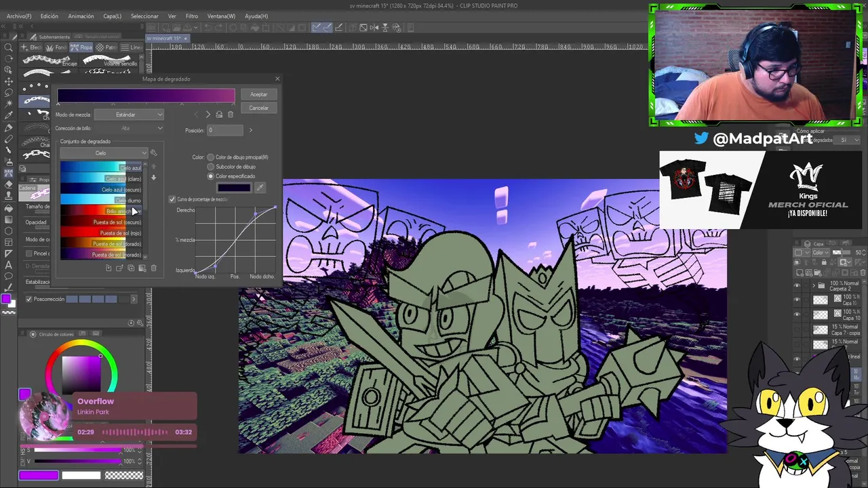The height and width of the screenshot is (488, 868).
Task: Select the Eraser tool
Action: point(9,184)
